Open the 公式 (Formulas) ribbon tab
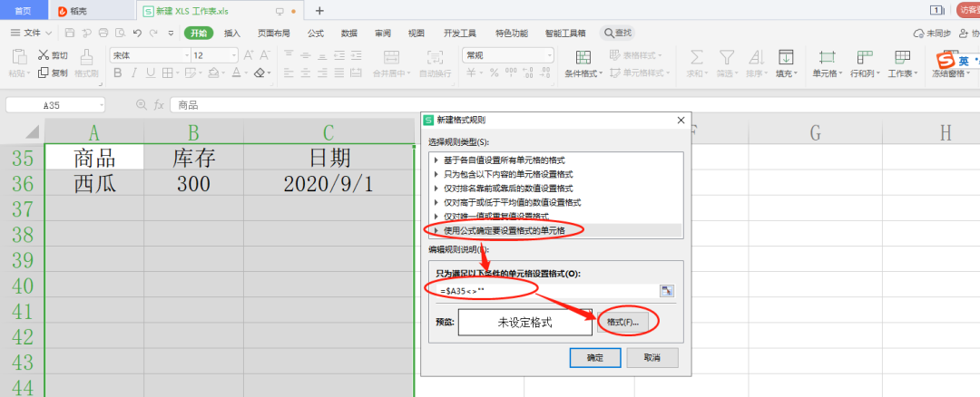 click(x=316, y=33)
